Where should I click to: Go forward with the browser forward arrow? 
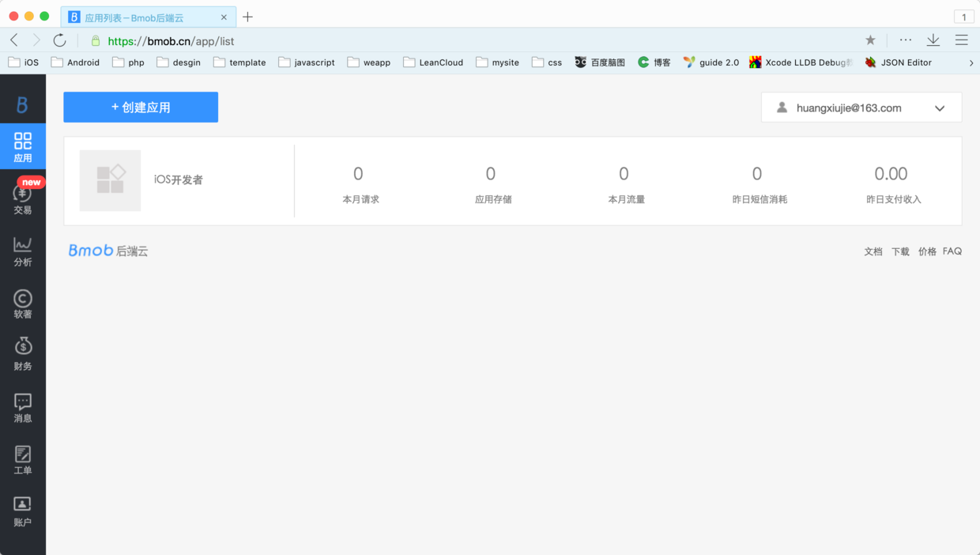(x=36, y=40)
